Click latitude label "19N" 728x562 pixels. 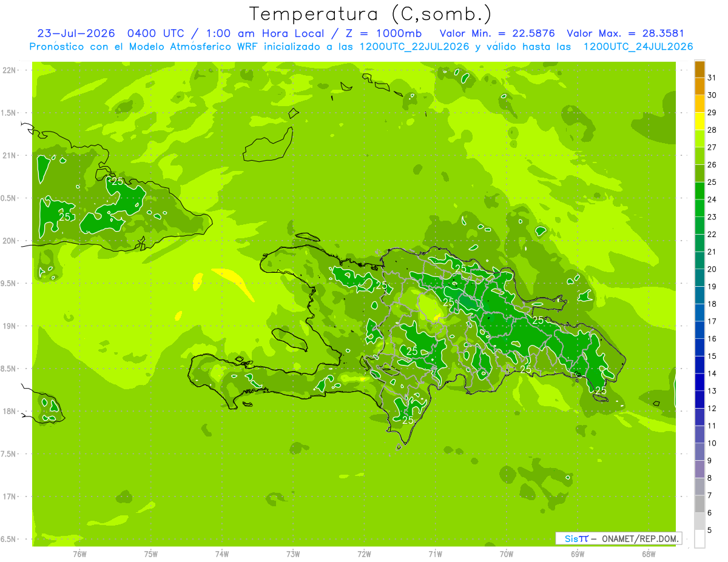coord(10,326)
